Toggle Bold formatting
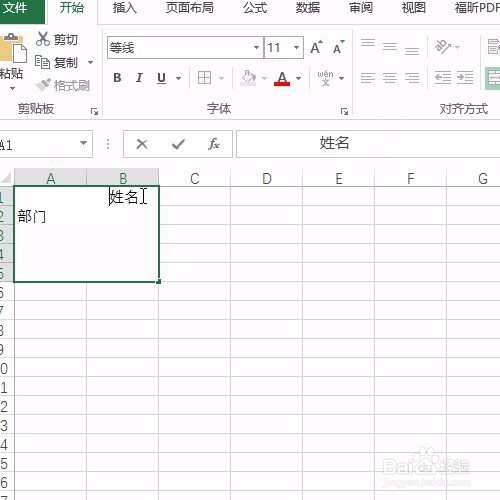 point(117,78)
